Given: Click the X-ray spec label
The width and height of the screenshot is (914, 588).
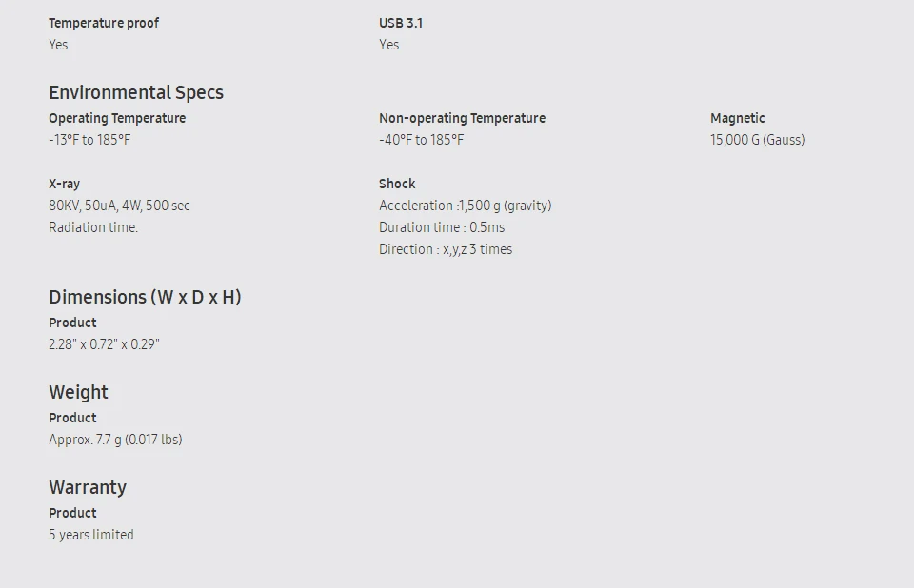Looking at the screenshot, I should [x=64, y=184].
